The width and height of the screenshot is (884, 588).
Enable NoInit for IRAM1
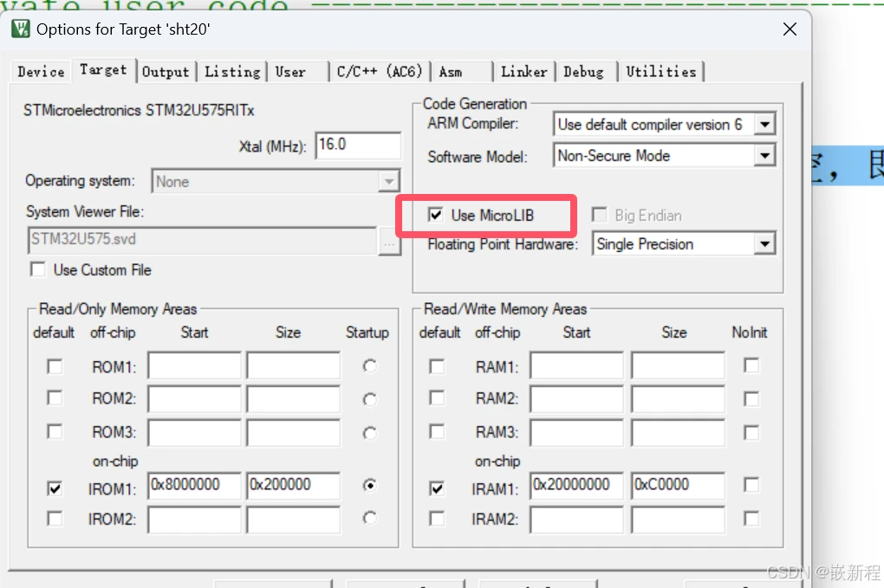coord(751,485)
